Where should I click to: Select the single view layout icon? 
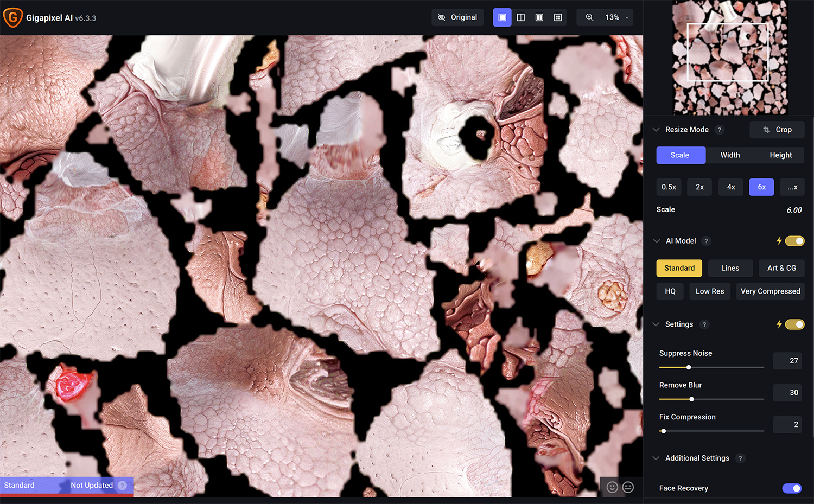[x=502, y=17]
